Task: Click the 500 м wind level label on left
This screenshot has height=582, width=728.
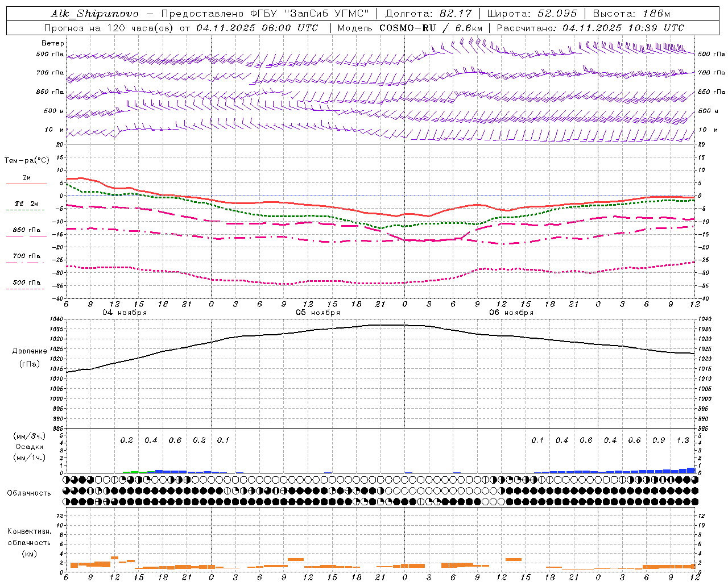Action: click(x=54, y=111)
